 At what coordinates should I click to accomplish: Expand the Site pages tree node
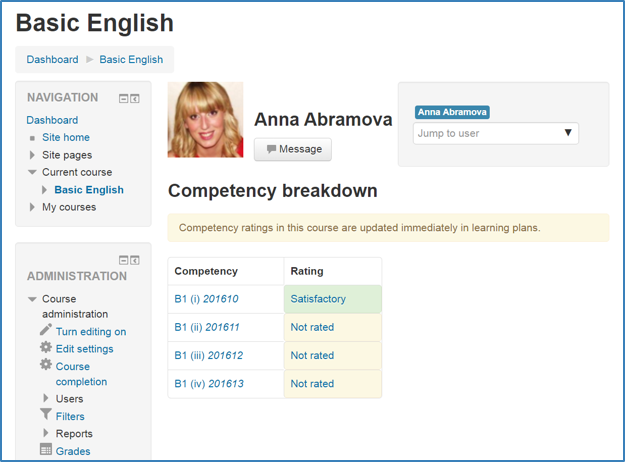(32, 155)
